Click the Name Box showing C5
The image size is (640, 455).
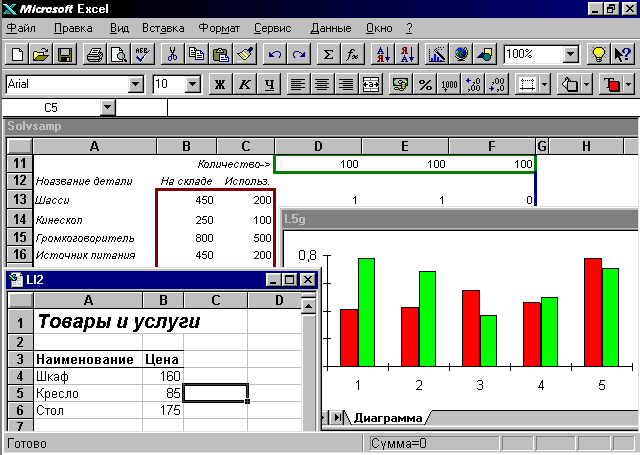tap(51, 108)
